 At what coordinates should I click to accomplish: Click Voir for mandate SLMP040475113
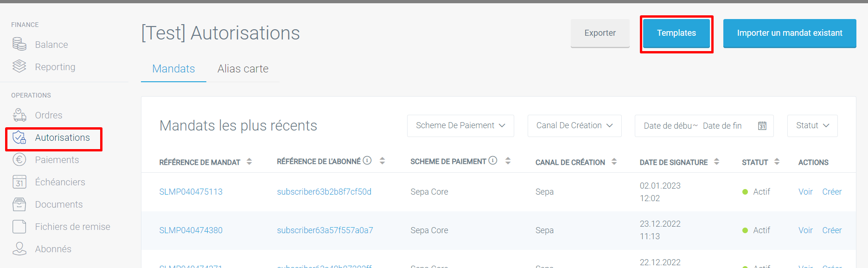805,192
